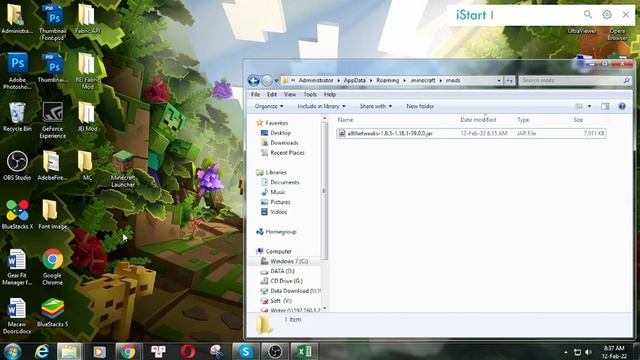Open Music library
640x360 pixels.
point(273,192)
